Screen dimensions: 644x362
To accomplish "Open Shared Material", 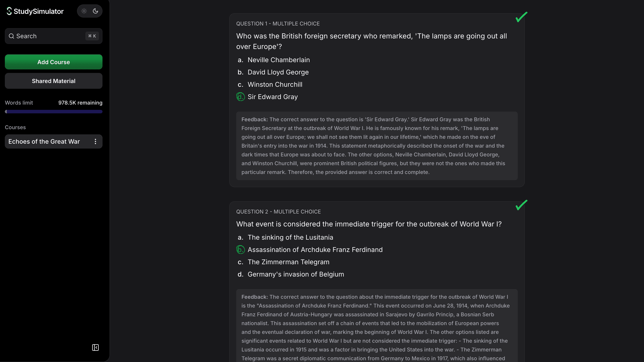I will pyautogui.click(x=53, y=81).
